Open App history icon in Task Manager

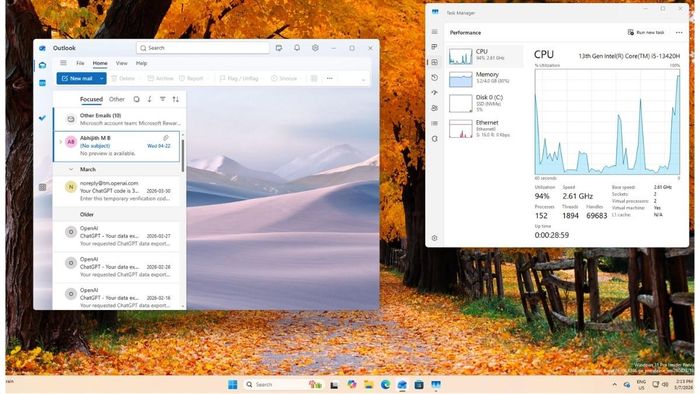pyautogui.click(x=434, y=77)
